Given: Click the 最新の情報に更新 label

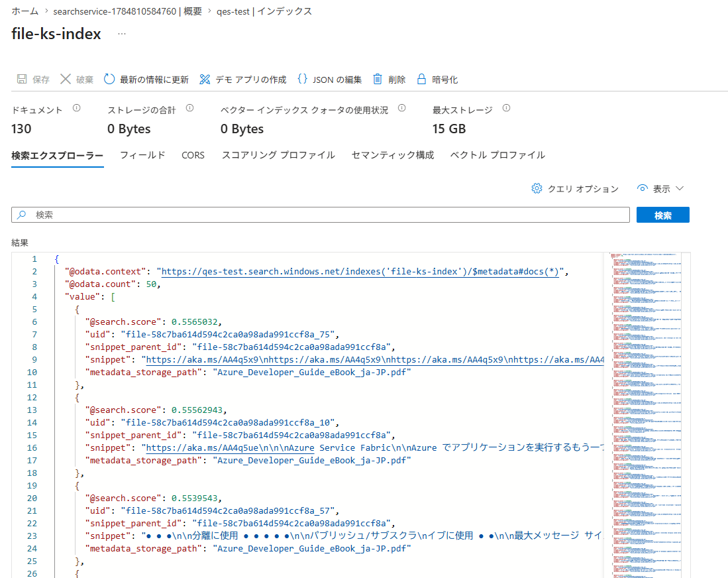Looking at the screenshot, I should [x=154, y=80].
